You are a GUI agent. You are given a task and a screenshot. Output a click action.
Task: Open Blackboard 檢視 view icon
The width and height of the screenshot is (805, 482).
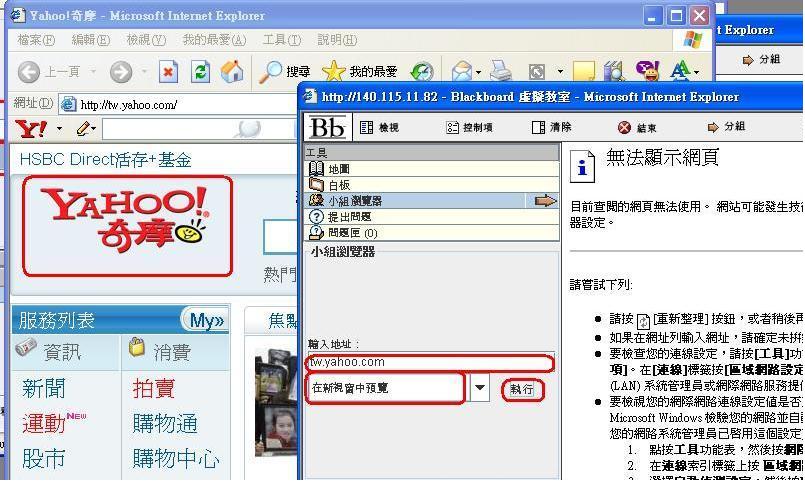pos(379,128)
